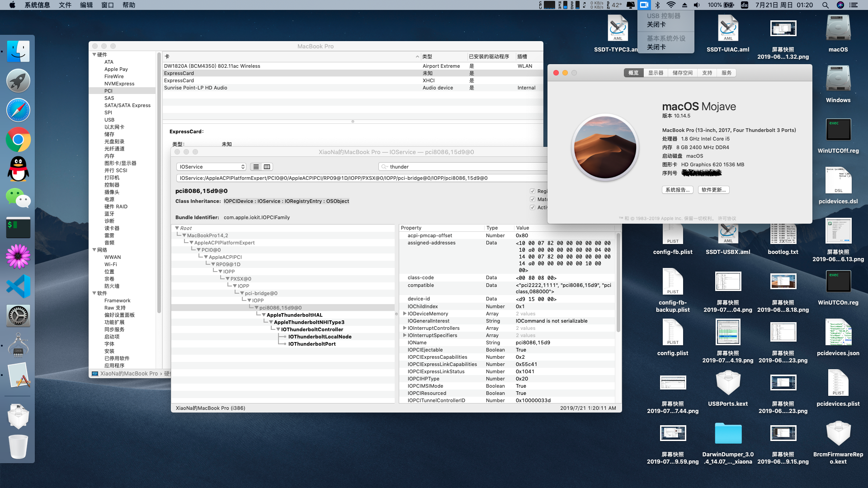Collapse 网络 section in System Information sidebar
The height and width of the screenshot is (488, 868).
pyautogui.click(x=94, y=250)
